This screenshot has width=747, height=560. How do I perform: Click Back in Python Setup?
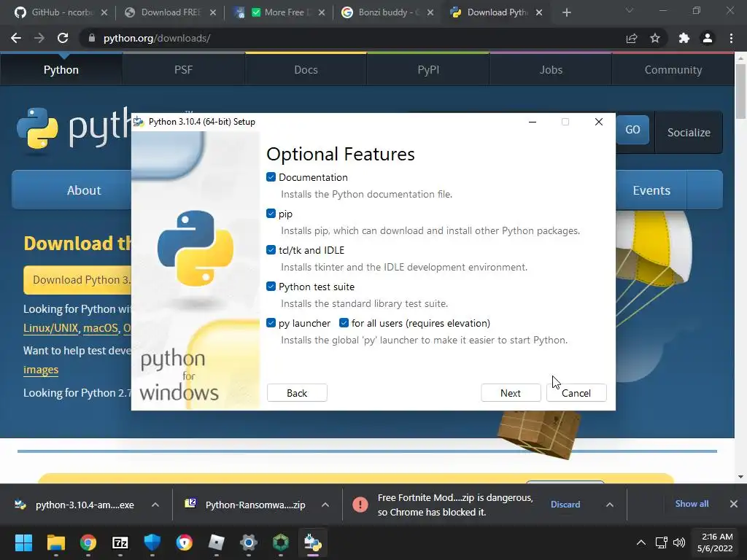(297, 393)
